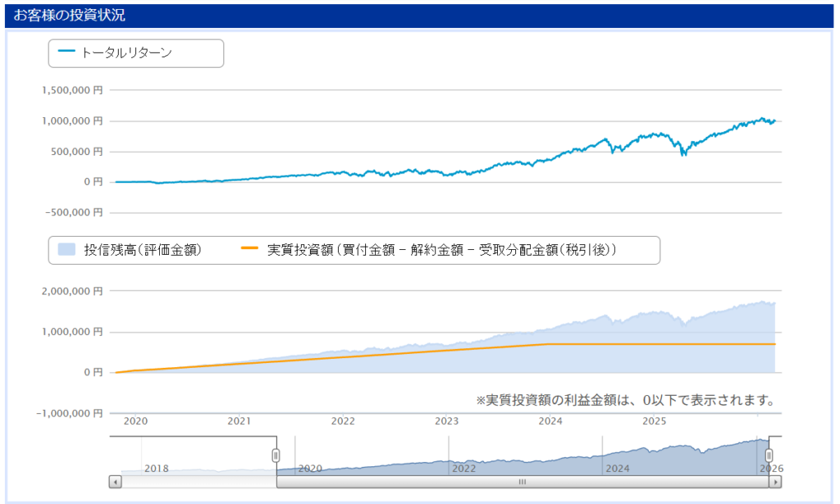
Task: Toggle the トータルリターン legend series
Action: click(x=126, y=53)
